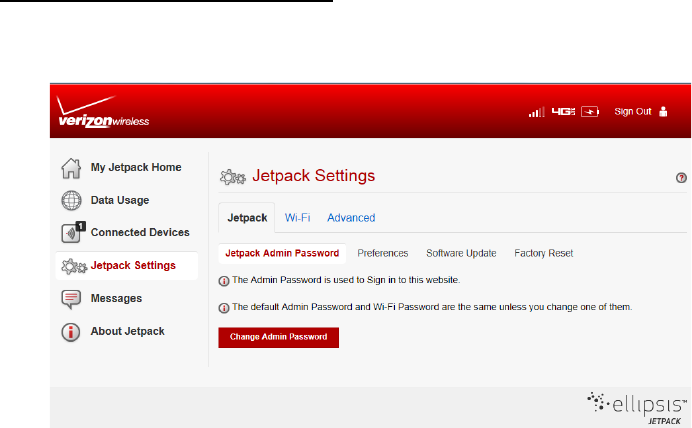Click the gears icon in Jetpack Settings heading
The image size is (692, 428).
coord(233,177)
